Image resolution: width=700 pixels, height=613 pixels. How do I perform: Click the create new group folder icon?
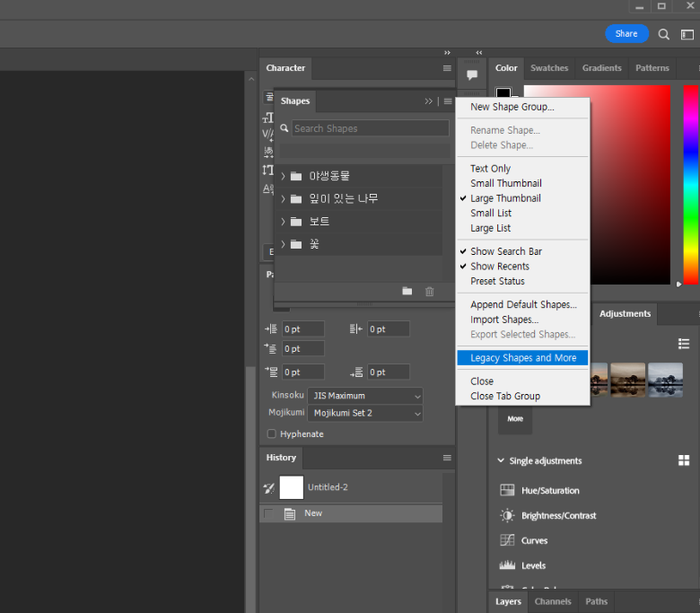point(407,291)
